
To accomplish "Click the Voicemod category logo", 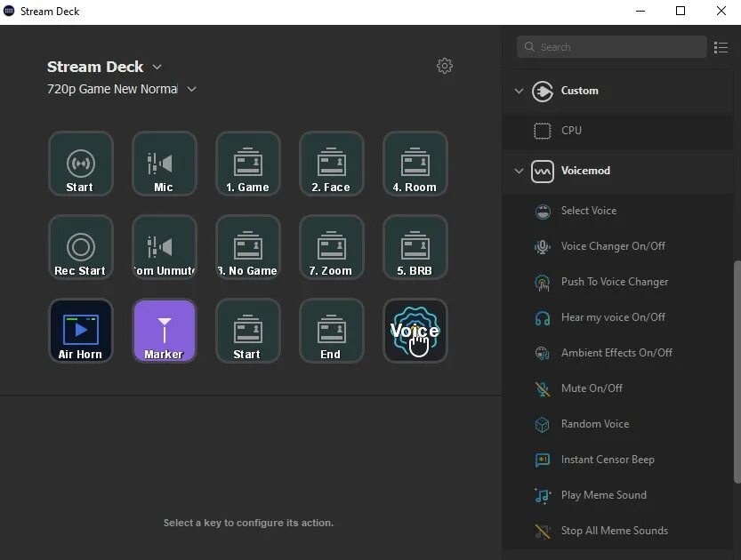I will [542, 171].
